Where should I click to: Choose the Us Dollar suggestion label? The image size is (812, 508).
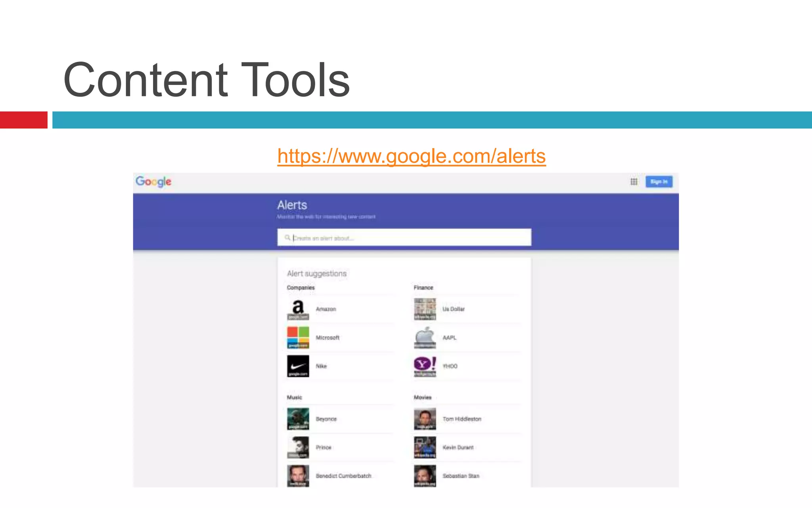(x=454, y=309)
